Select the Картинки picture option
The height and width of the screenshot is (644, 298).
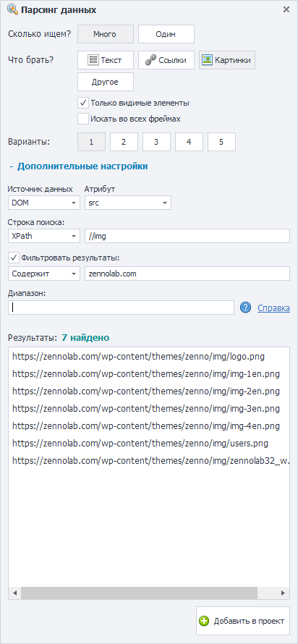pos(227,60)
